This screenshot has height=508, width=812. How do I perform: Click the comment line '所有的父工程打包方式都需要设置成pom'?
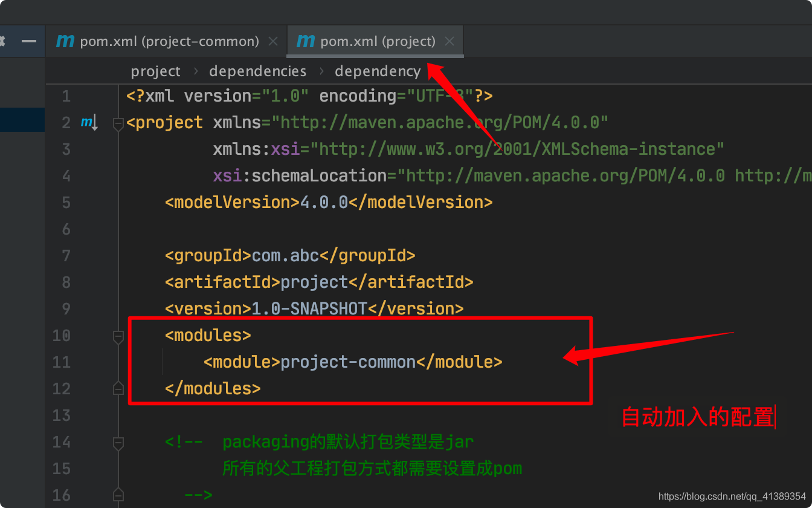pos(372,469)
